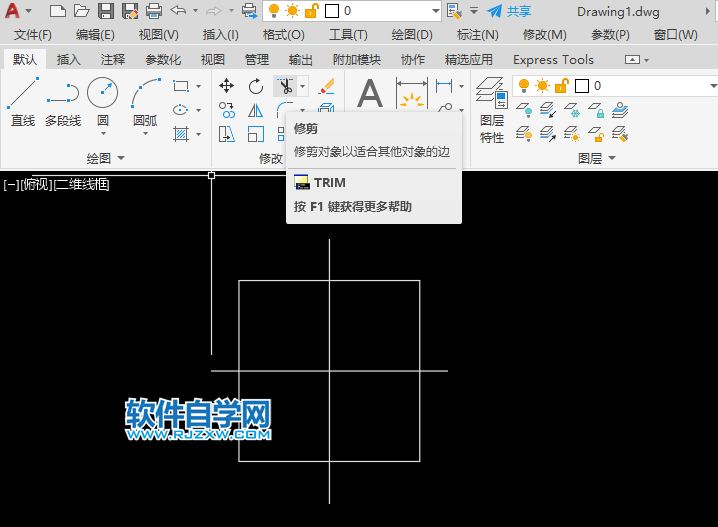Click the Freeze layer snowflake icon
Image resolution: width=718 pixels, height=527 pixels.
572,110
